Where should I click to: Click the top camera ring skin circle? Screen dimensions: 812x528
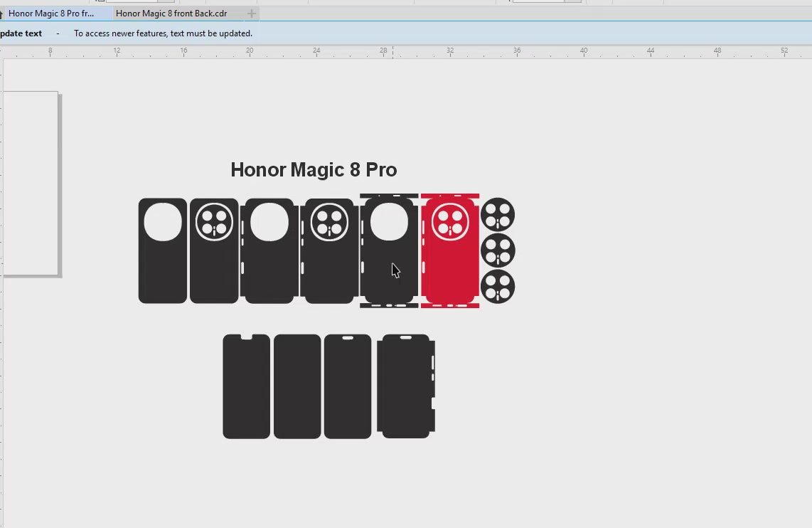pyautogui.click(x=498, y=214)
